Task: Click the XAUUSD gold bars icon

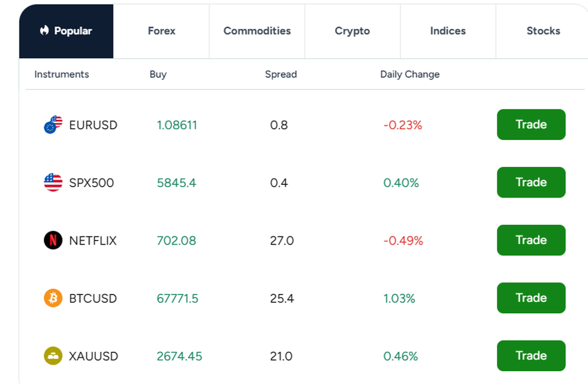Action: coord(53,356)
